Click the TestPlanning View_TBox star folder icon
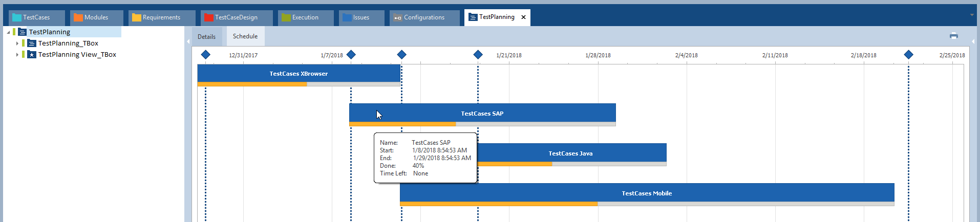 32,55
